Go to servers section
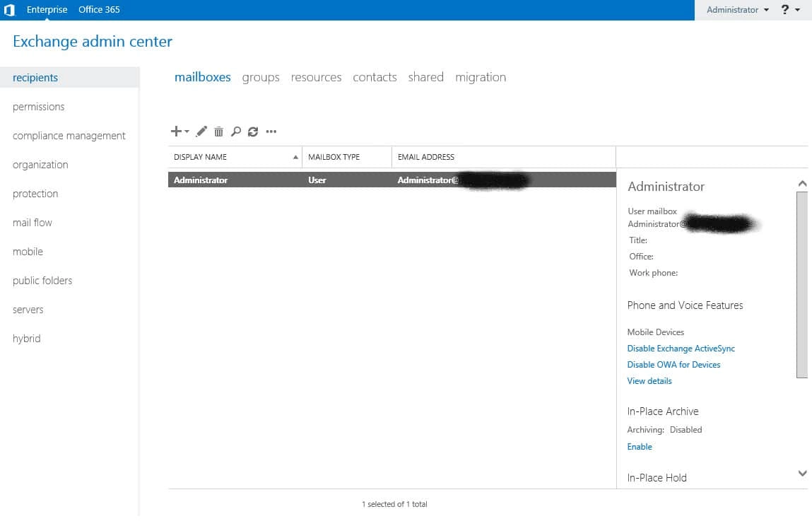Image resolution: width=812 pixels, height=526 pixels. click(x=28, y=310)
